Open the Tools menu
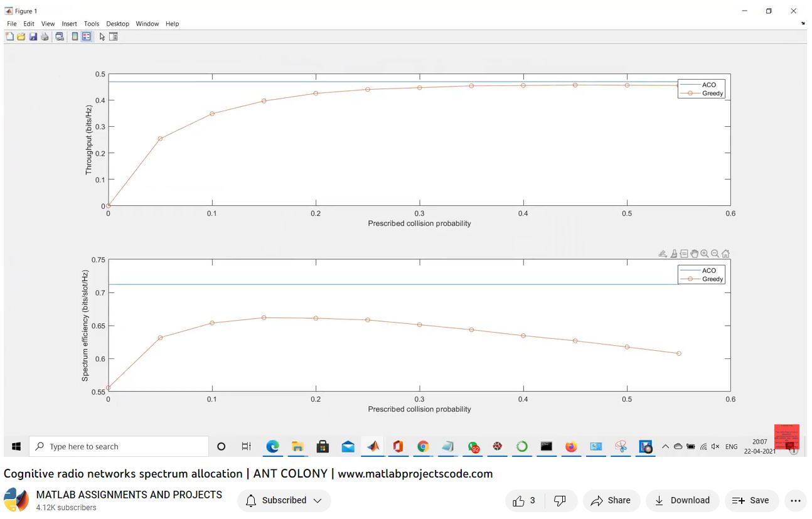Screen dimensions: 812x519 tap(92, 24)
